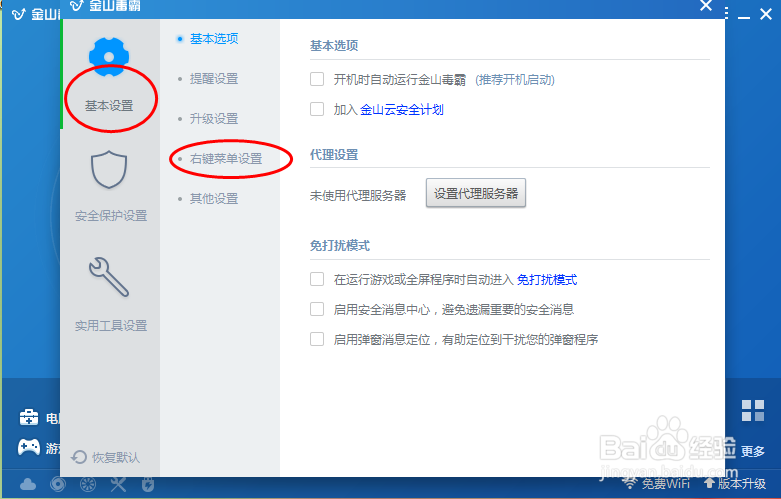
Task: Click the 基本设置 label text
Action: tap(109, 106)
